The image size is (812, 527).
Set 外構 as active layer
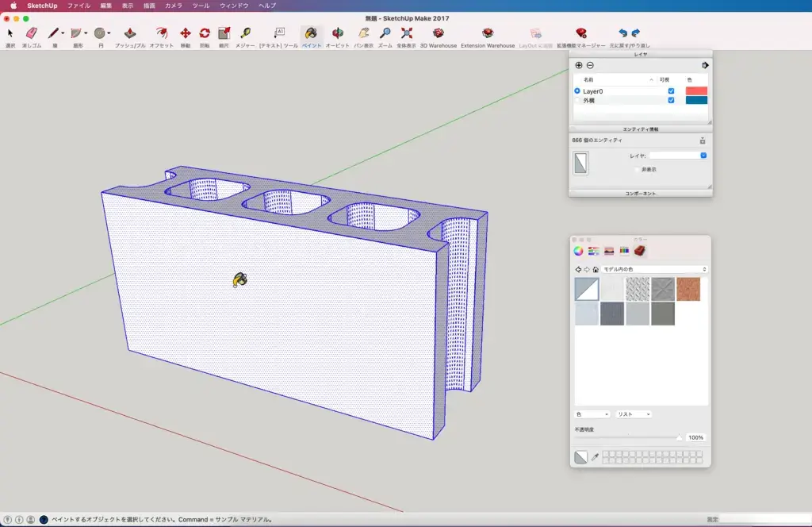pyautogui.click(x=577, y=101)
